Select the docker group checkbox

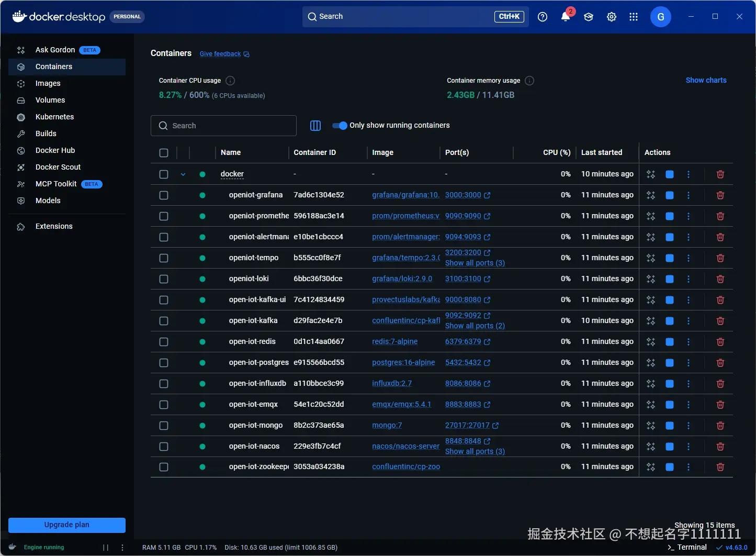[164, 174]
